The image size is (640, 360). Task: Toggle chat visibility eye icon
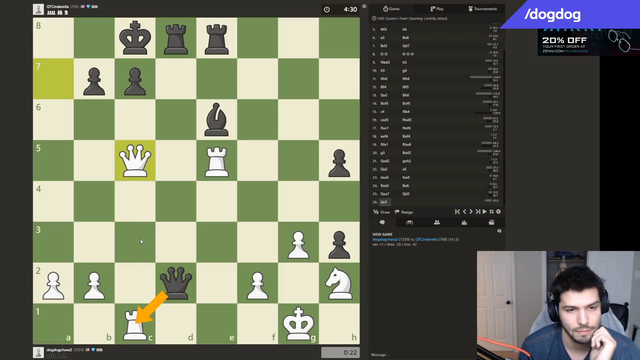[x=499, y=231]
